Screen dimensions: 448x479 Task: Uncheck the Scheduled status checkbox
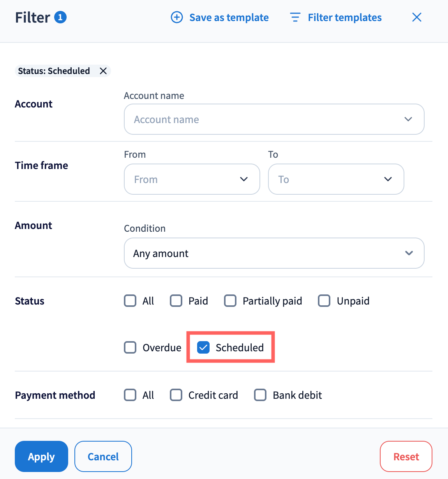[x=203, y=347]
